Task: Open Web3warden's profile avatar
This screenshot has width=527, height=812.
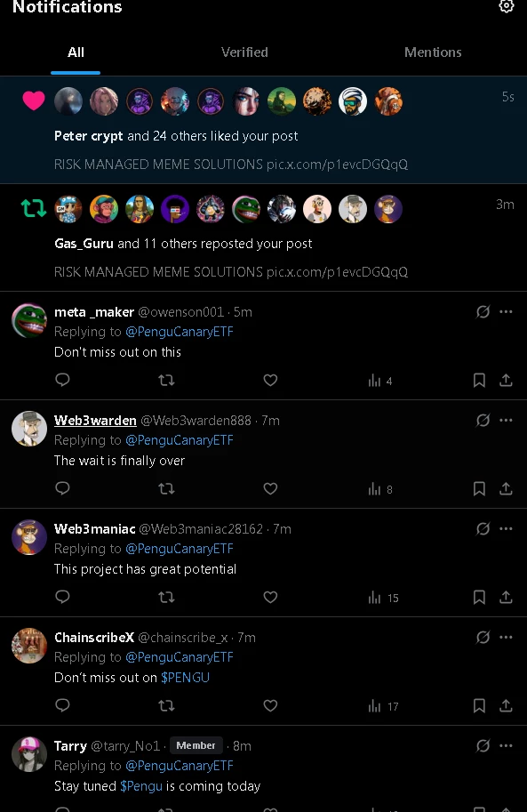Action: (x=29, y=429)
